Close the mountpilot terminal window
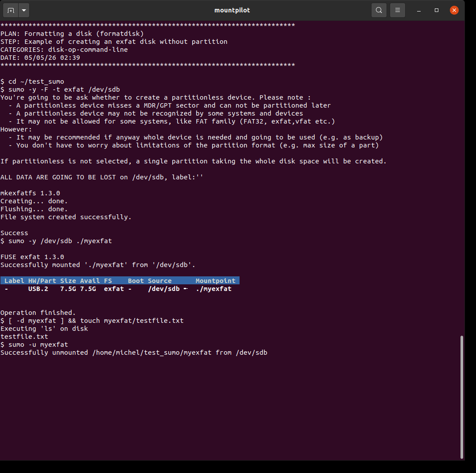Screen dimensions: 476x473 [454, 10]
